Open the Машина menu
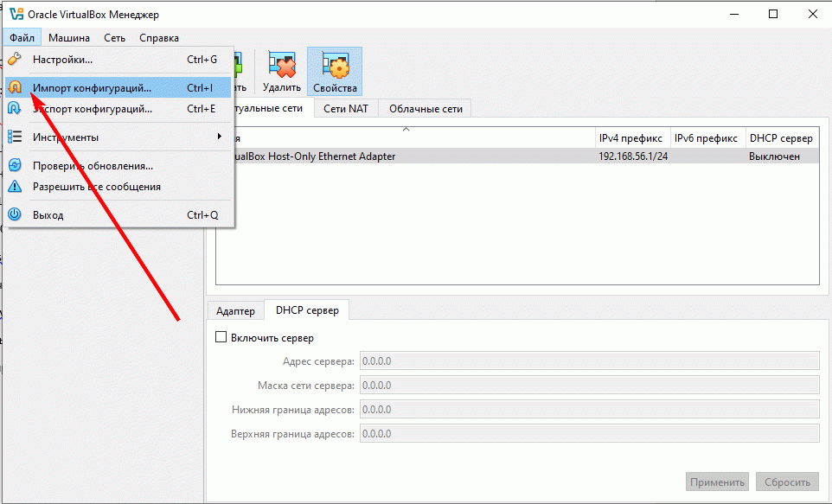832x504 pixels. 68,37
